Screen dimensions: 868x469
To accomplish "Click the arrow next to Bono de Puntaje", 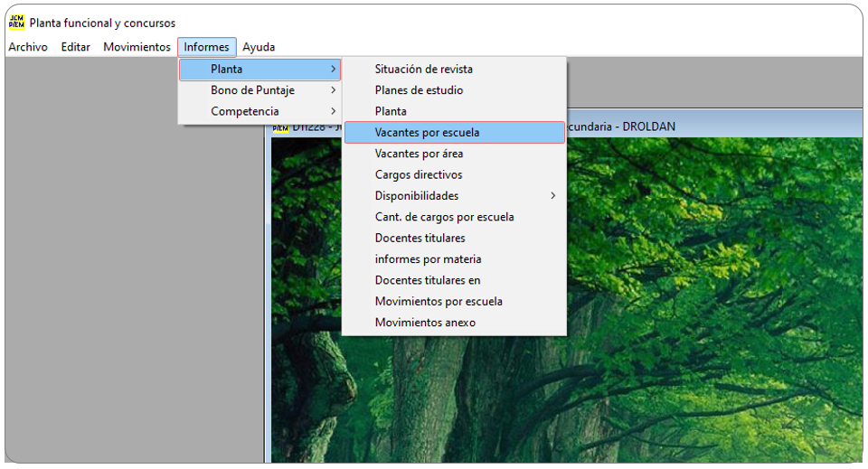I will pyautogui.click(x=334, y=90).
